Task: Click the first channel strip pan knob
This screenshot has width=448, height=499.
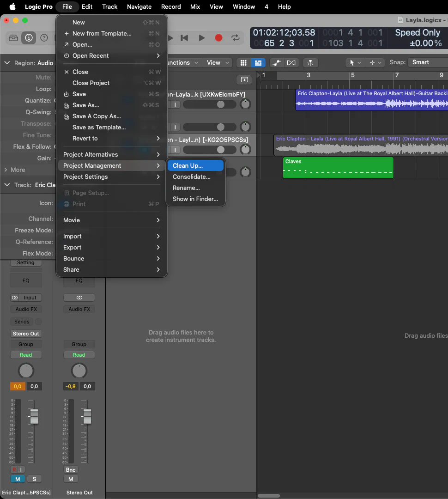Action: pos(26,371)
